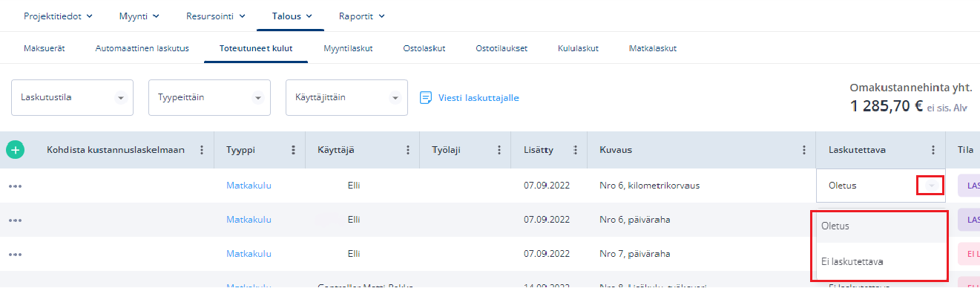Open Matkakulu link in Nro 7 päiväraha row
This screenshot has width=980, height=288.
(249, 253)
